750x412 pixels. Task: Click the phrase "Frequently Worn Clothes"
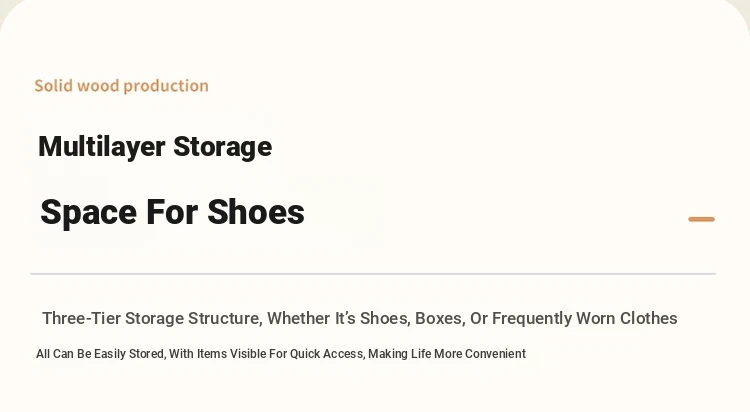coord(585,318)
